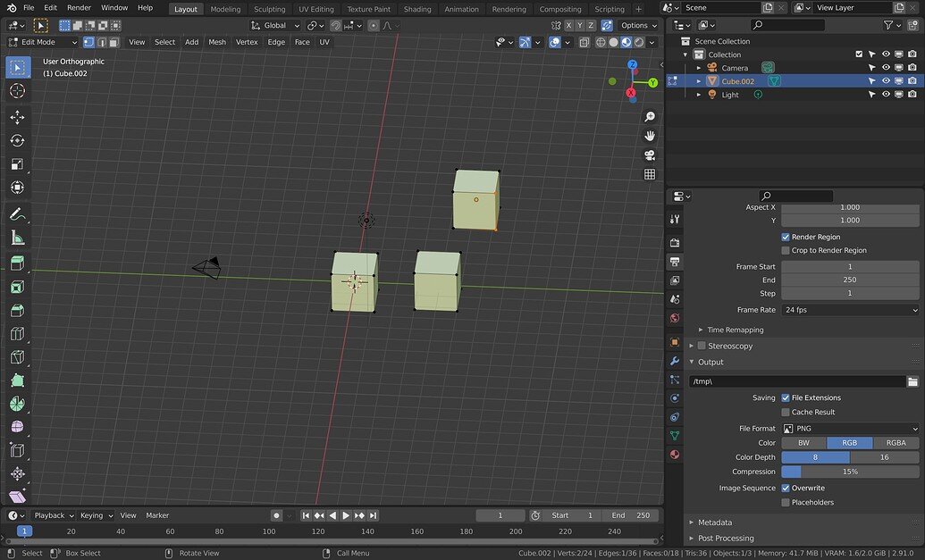Enable the Placeholders checkbox

tap(786, 502)
